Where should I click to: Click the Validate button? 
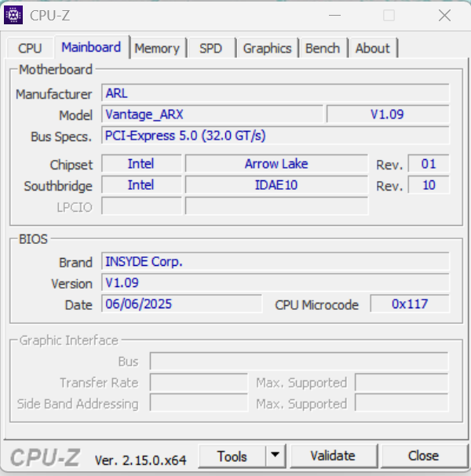pyautogui.click(x=333, y=456)
